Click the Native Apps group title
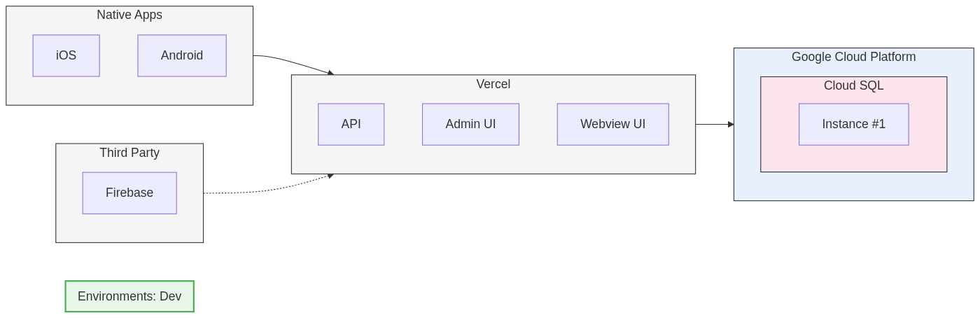Viewport: 980px width, 318px height. (x=129, y=15)
